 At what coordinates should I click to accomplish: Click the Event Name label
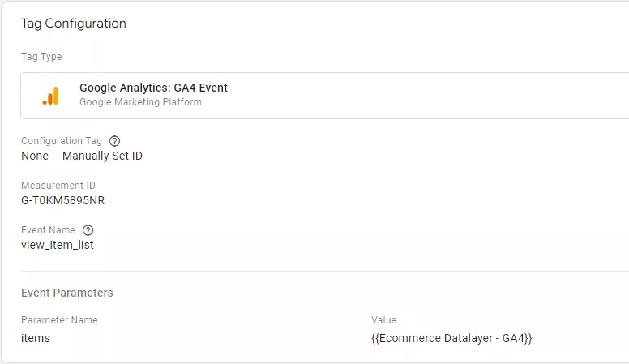click(x=48, y=230)
